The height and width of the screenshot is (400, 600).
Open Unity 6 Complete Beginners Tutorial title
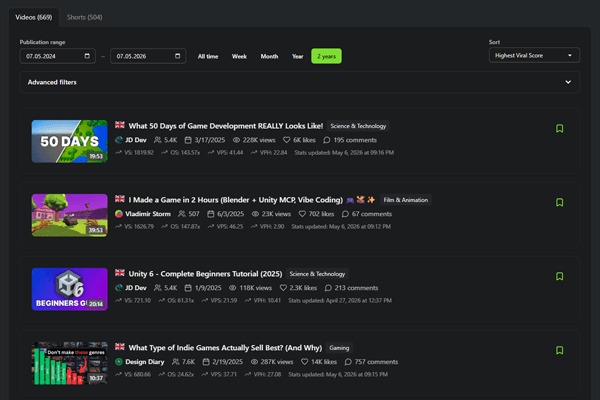[205, 274]
